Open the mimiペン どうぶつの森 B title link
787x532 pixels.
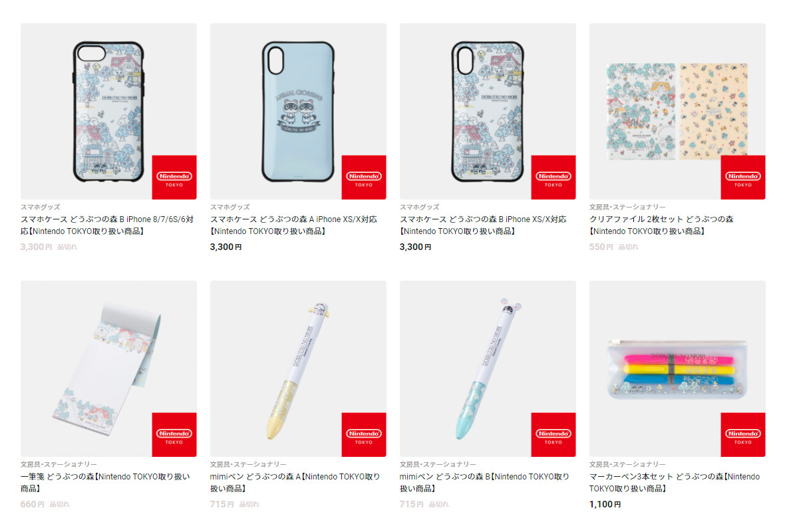click(484, 482)
